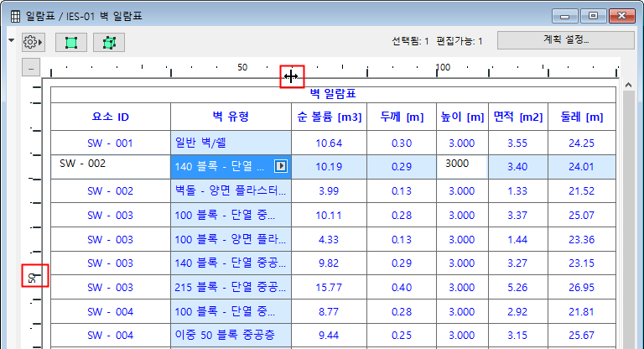Image resolution: width=644 pixels, height=349 pixels.
Task: Select the perimeter cell 25.67
Action: tap(582, 336)
